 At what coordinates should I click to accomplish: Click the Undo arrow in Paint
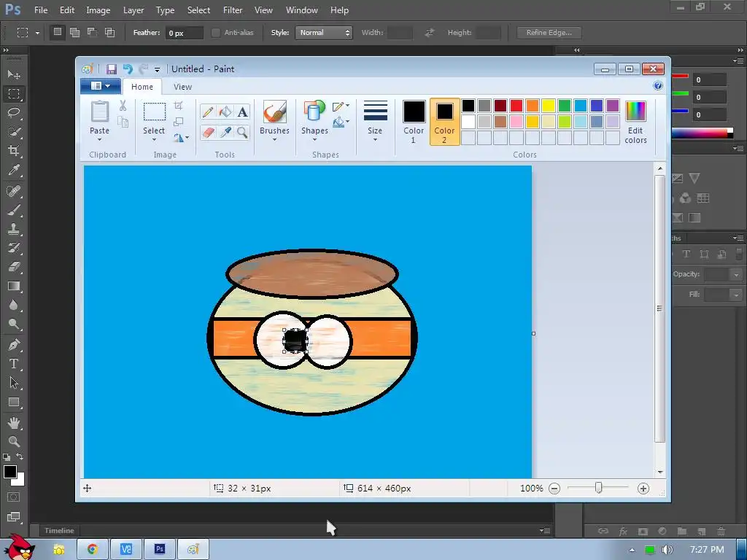click(x=128, y=69)
